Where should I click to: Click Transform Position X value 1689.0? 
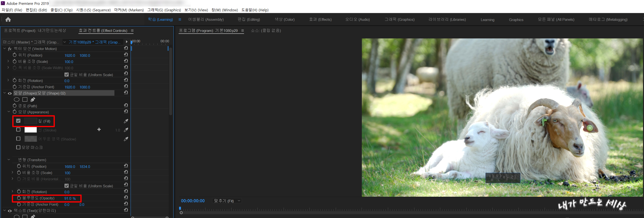click(x=70, y=167)
